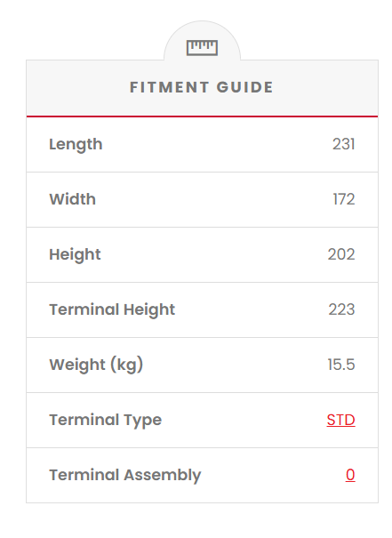Image resolution: width=392 pixels, height=538 pixels.
Task: Click the Length value 231
Action: [x=344, y=144]
